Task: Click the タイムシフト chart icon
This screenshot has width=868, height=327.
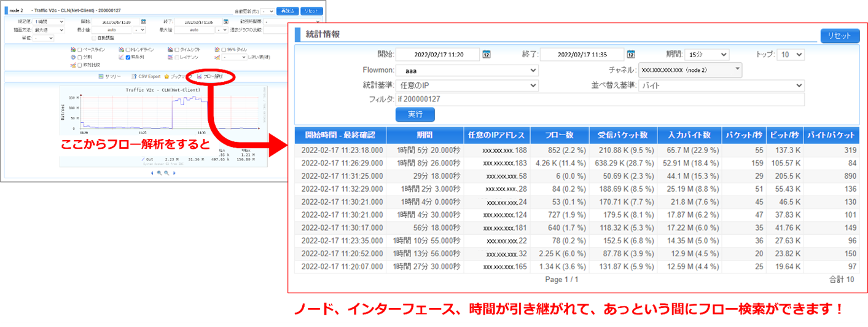Action: tap(170, 50)
